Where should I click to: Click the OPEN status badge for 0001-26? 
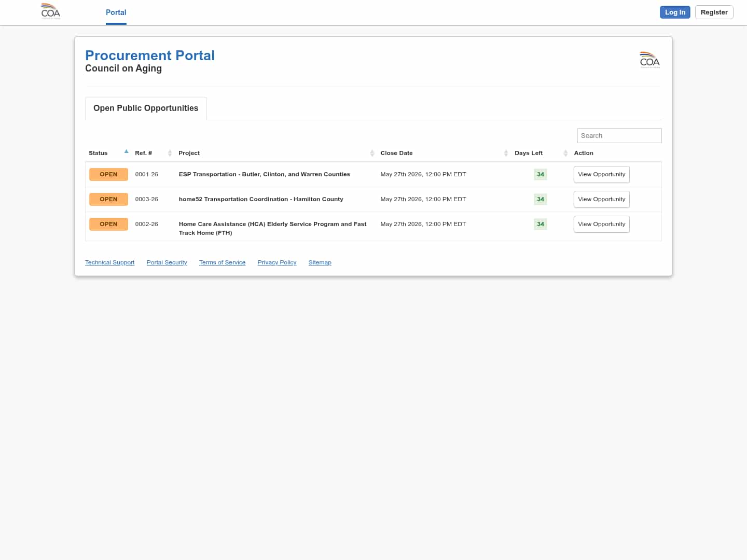point(108,174)
